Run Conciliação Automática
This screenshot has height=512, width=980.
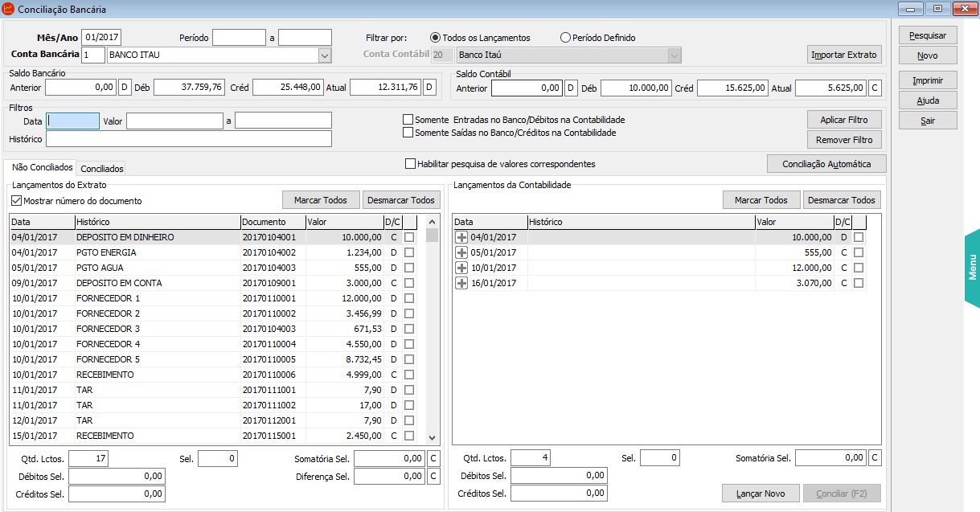[x=826, y=164]
